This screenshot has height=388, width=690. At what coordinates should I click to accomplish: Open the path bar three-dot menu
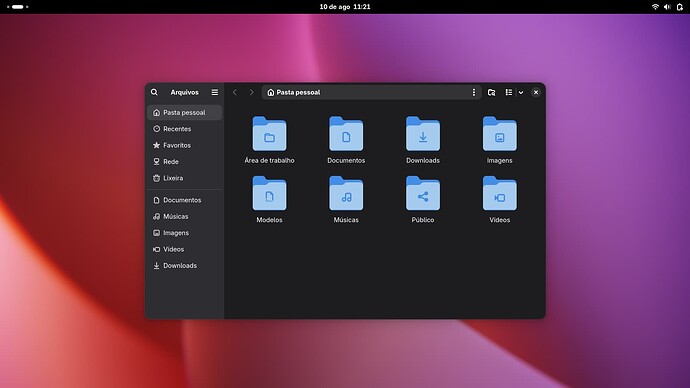[x=473, y=92]
